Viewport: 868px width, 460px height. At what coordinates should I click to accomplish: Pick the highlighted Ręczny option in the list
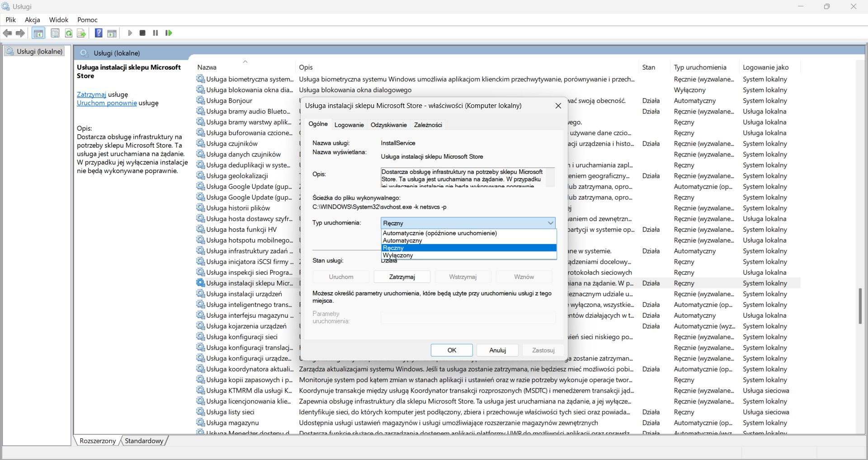pos(469,248)
